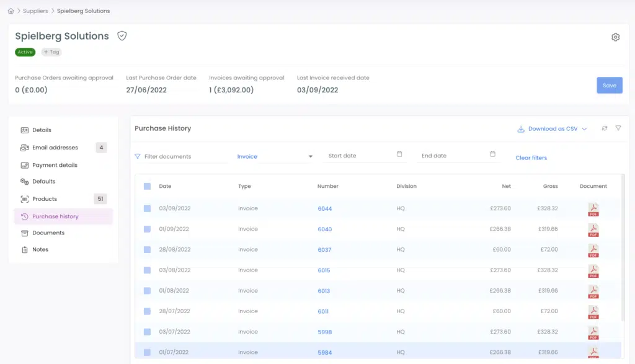Open Start date calendar picker icon

(399, 154)
